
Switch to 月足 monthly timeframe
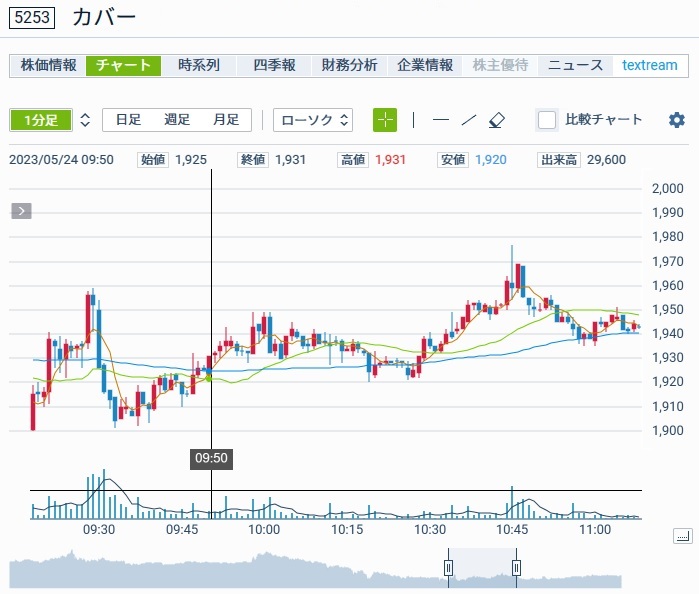[226, 120]
